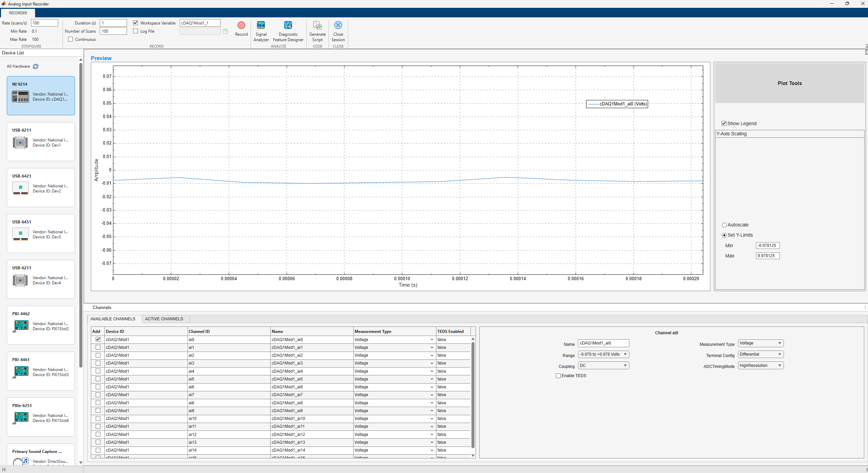868x473 pixels.
Task: Select PXI-4461 PXI1Slot3 device icon
Action: point(21,372)
